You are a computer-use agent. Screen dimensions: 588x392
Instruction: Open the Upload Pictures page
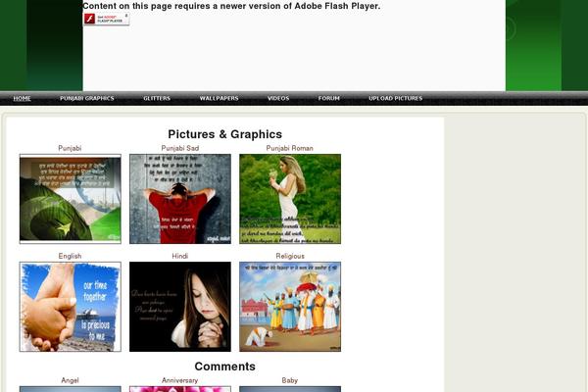pos(396,98)
